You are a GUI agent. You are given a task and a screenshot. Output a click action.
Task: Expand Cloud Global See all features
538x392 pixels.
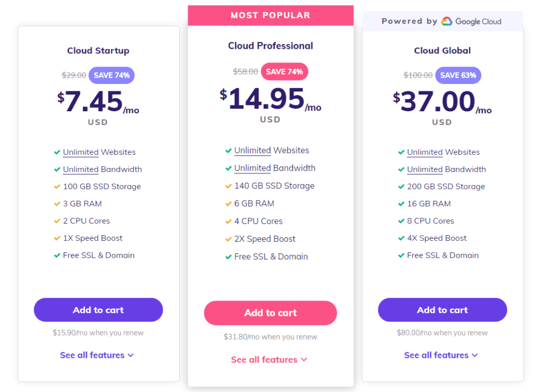pos(441,355)
